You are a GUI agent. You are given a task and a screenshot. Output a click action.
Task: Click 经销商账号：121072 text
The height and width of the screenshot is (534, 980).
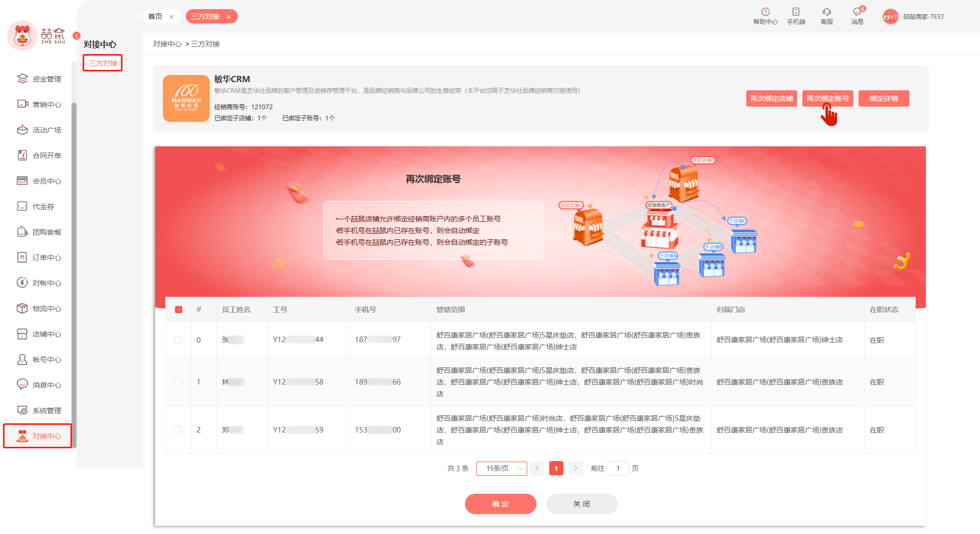(243, 107)
